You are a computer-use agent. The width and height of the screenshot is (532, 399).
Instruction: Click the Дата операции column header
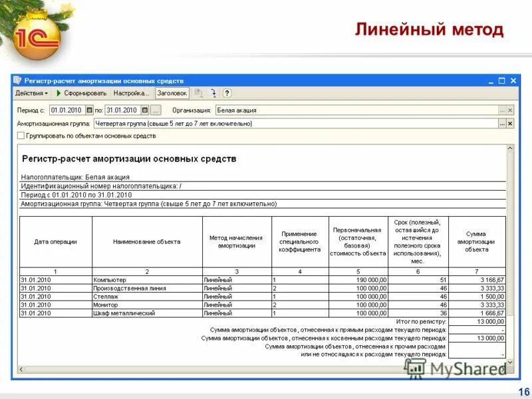56,242
